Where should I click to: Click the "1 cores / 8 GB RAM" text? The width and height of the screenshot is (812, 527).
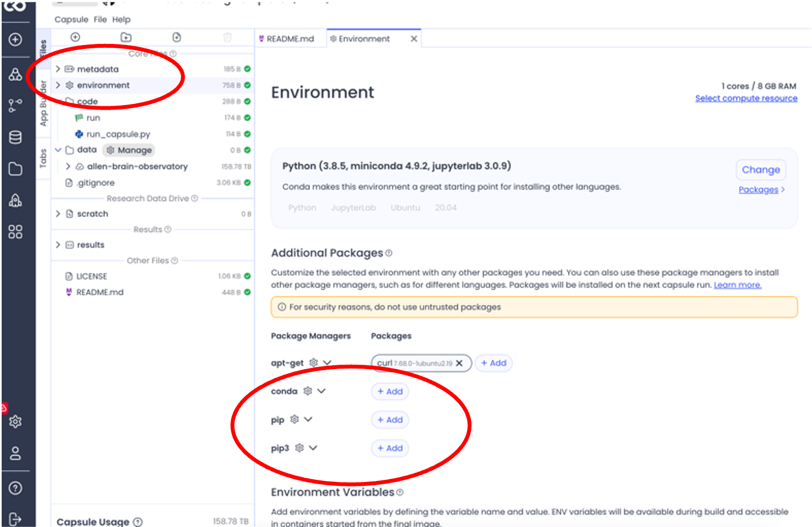pos(759,86)
